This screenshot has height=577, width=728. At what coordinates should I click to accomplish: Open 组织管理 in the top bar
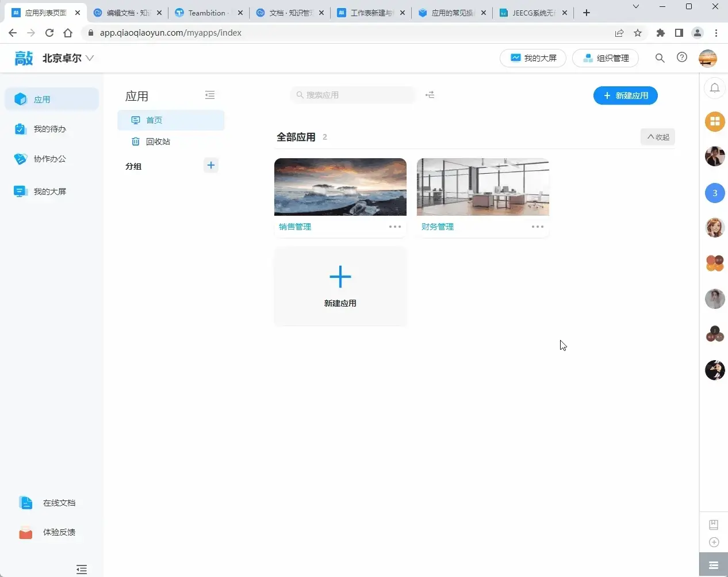(x=606, y=58)
